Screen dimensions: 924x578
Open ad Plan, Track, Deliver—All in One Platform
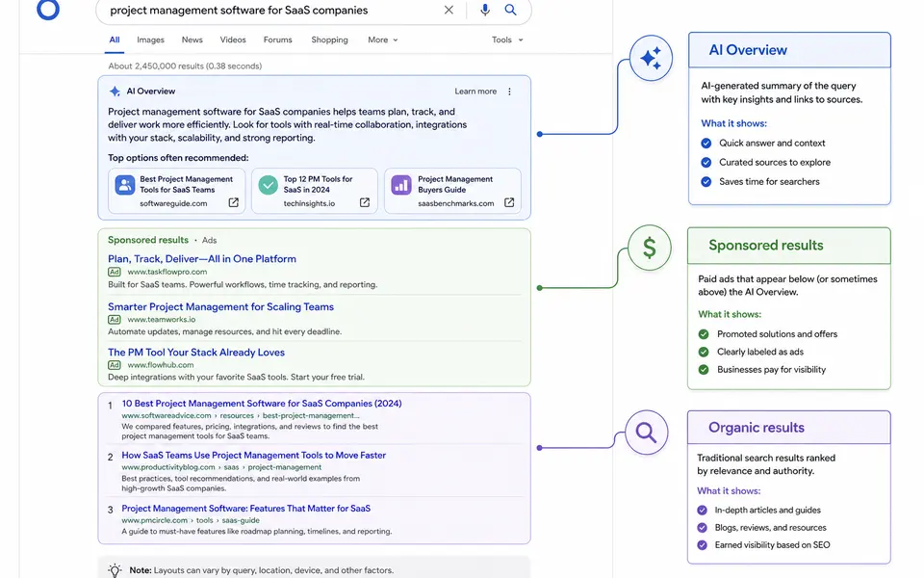tap(202, 259)
